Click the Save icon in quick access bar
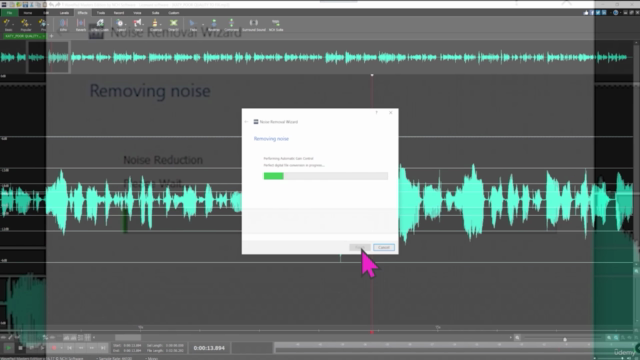 [x=25, y=4]
